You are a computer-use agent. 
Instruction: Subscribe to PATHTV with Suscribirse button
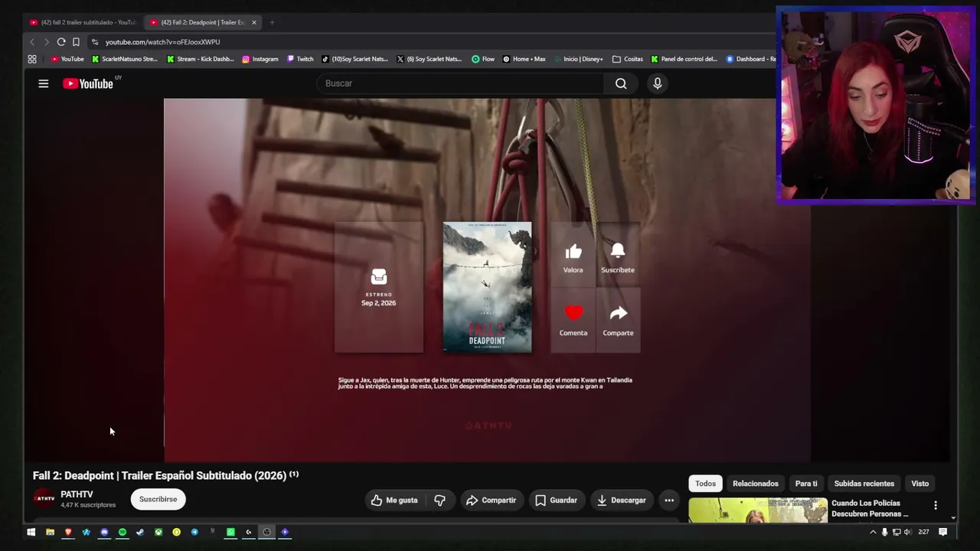point(158,500)
